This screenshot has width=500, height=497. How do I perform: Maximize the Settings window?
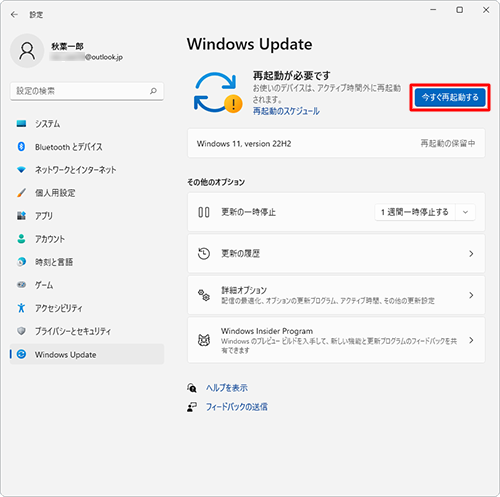pyautogui.click(x=459, y=10)
